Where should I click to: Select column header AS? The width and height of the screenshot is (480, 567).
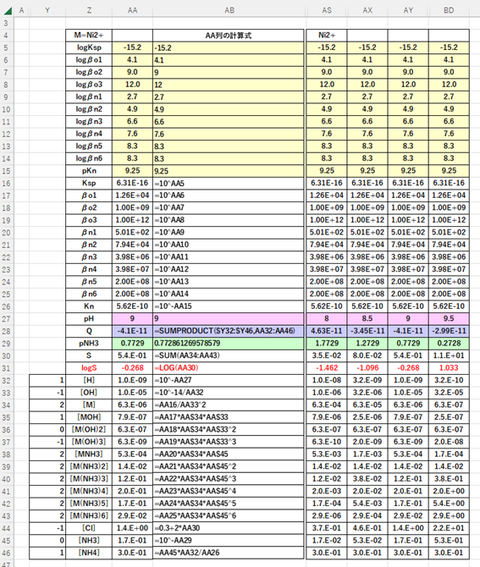coord(327,10)
